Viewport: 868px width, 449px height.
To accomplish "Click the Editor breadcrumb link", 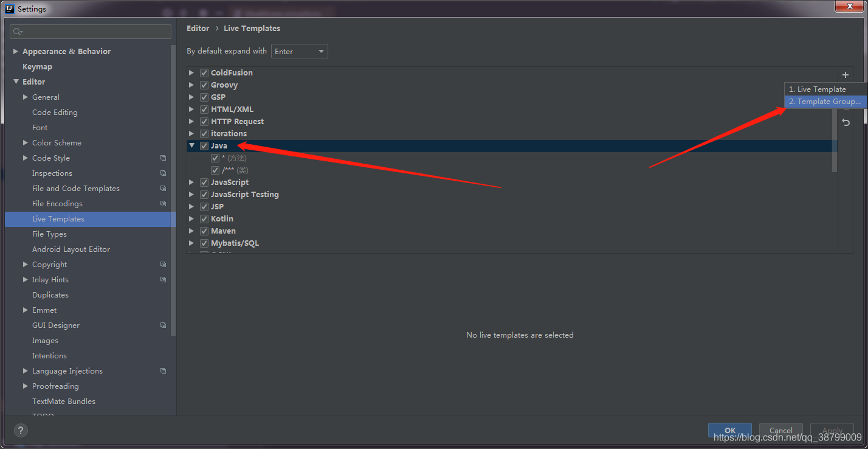I will coord(198,29).
